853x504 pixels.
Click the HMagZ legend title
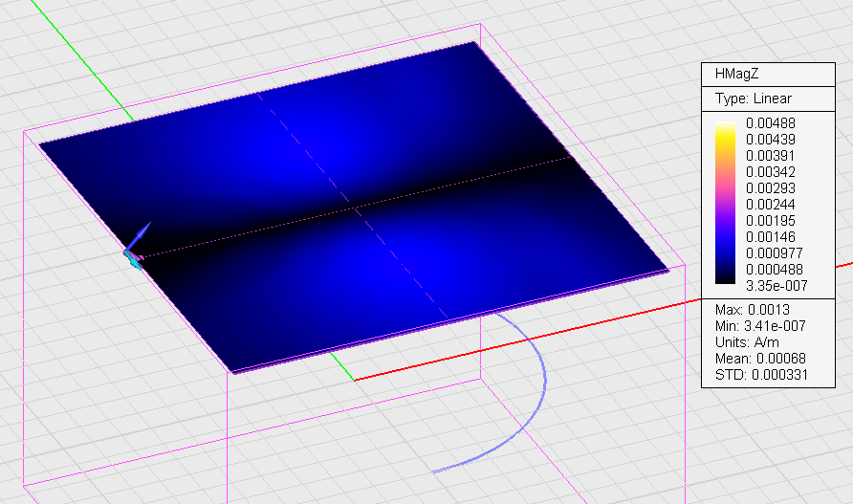(736, 74)
